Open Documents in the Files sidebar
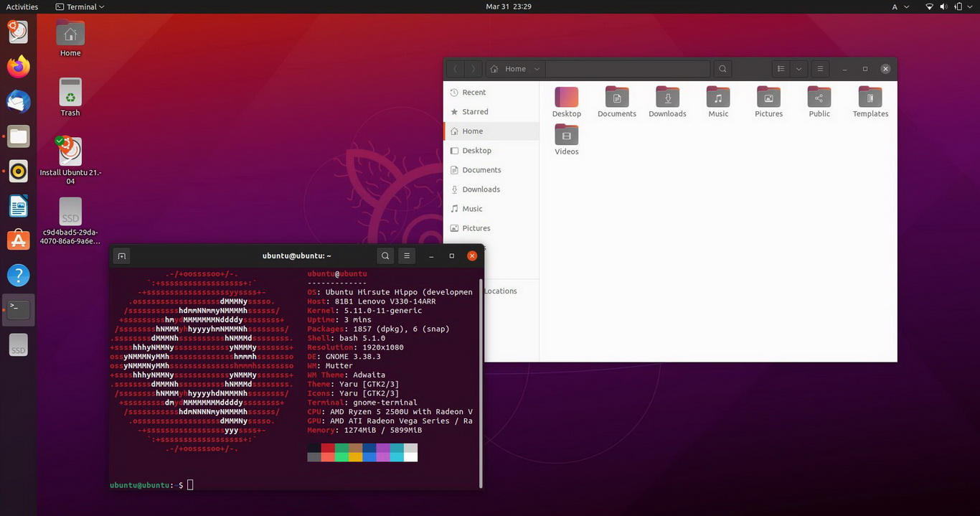 481,170
